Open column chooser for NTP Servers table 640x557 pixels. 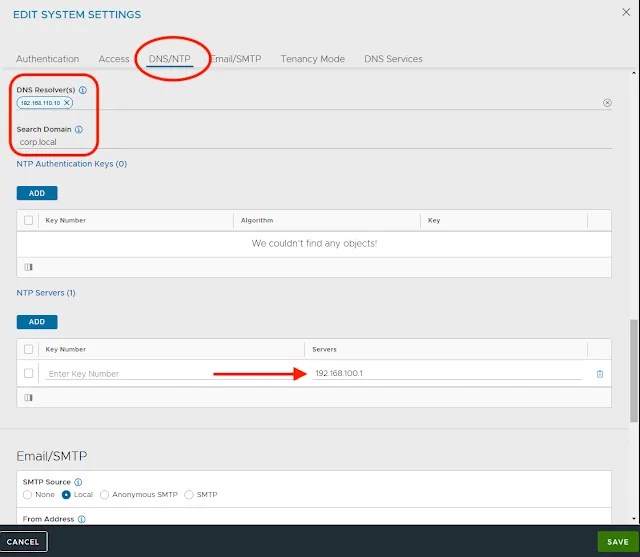pos(28,397)
